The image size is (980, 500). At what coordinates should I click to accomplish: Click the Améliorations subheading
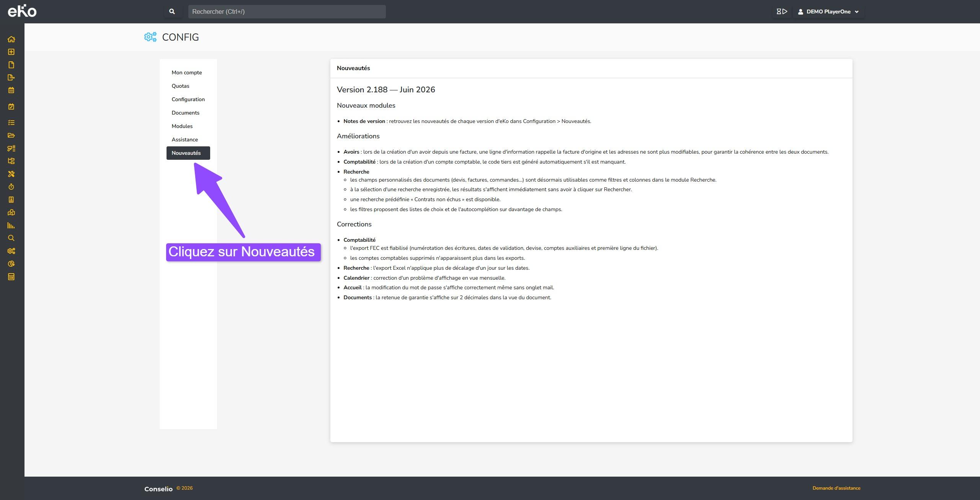coord(358,136)
